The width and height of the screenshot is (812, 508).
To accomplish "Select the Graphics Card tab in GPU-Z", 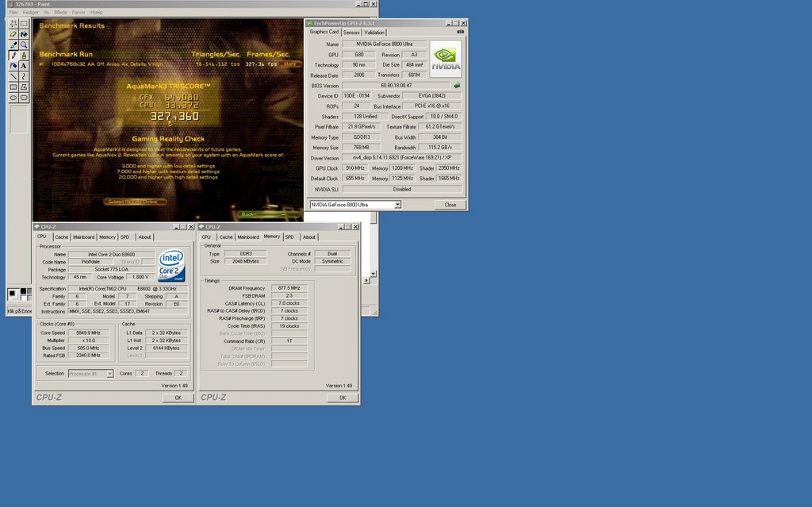I will [x=324, y=32].
